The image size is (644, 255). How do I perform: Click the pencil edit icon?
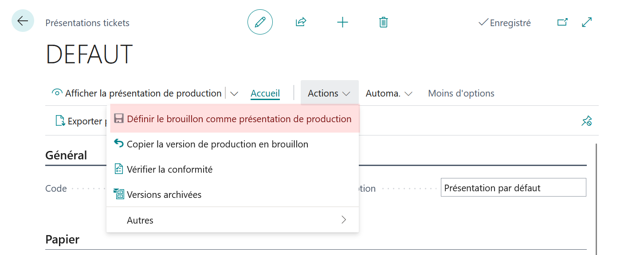tap(260, 22)
